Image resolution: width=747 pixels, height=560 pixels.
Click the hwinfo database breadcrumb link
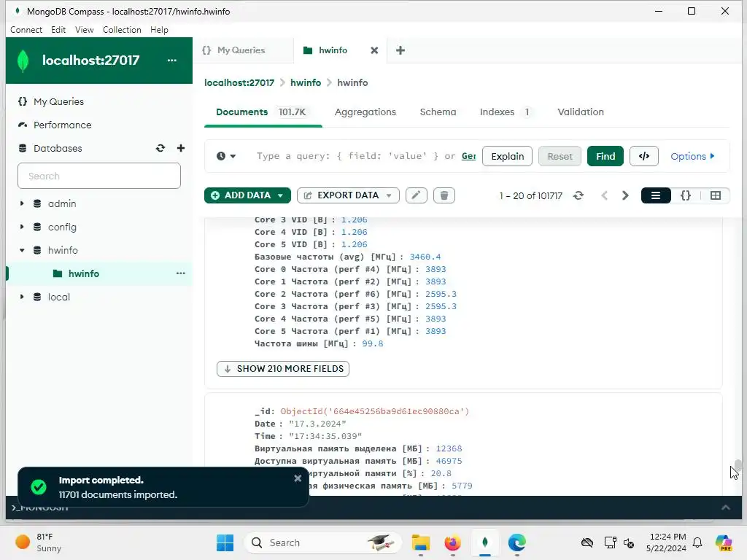[x=306, y=82]
